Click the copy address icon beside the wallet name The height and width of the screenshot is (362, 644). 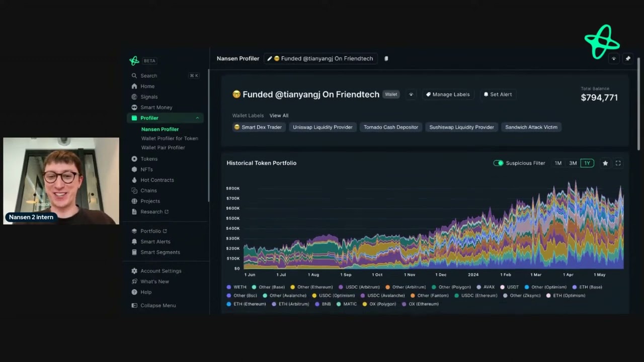(x=386, y=59)
